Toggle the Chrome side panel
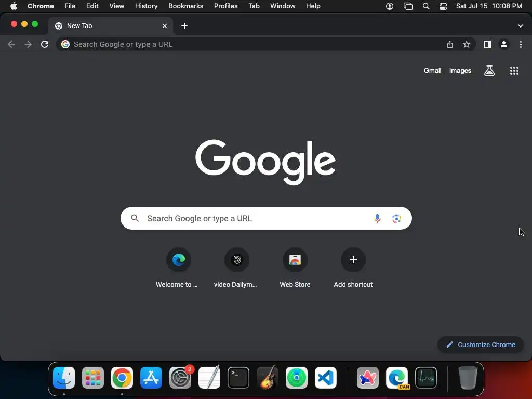Image resolution: width=532 pixels, height=399 pixels. 487,44
